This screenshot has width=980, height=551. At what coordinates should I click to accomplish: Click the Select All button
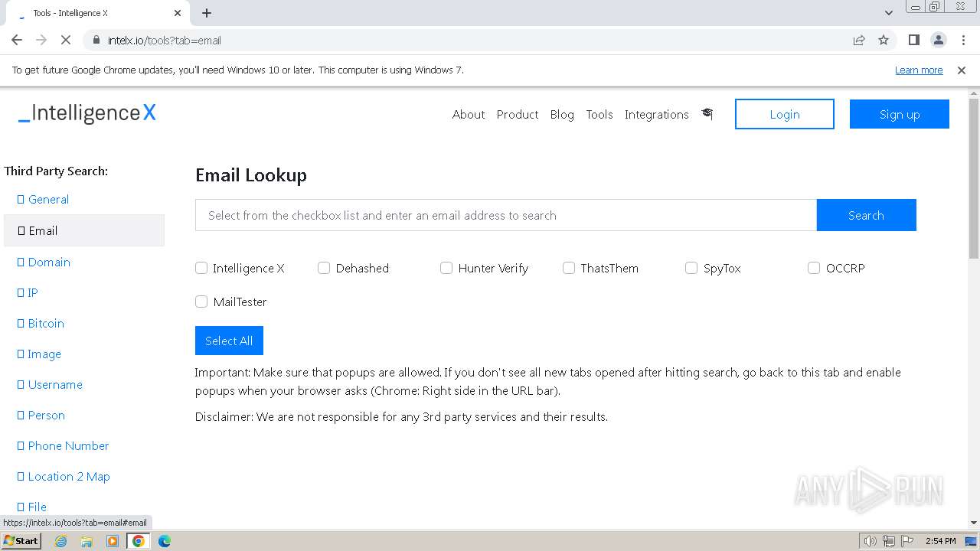click(229, 341)
